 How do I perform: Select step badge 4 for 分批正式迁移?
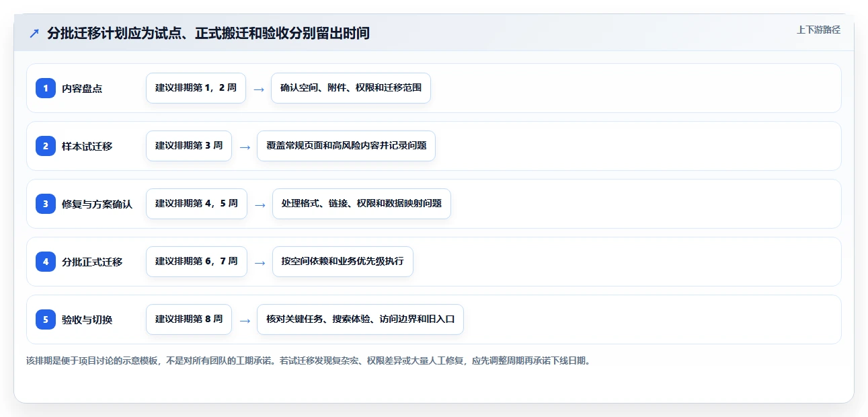46,261
